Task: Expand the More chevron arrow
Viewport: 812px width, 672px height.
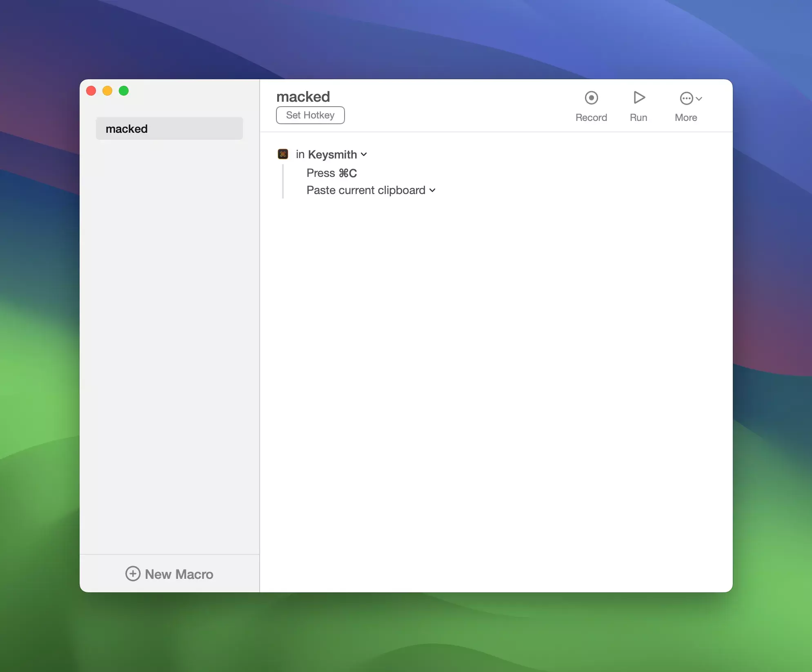Action: pyautogui.click(x=699, y=99)
